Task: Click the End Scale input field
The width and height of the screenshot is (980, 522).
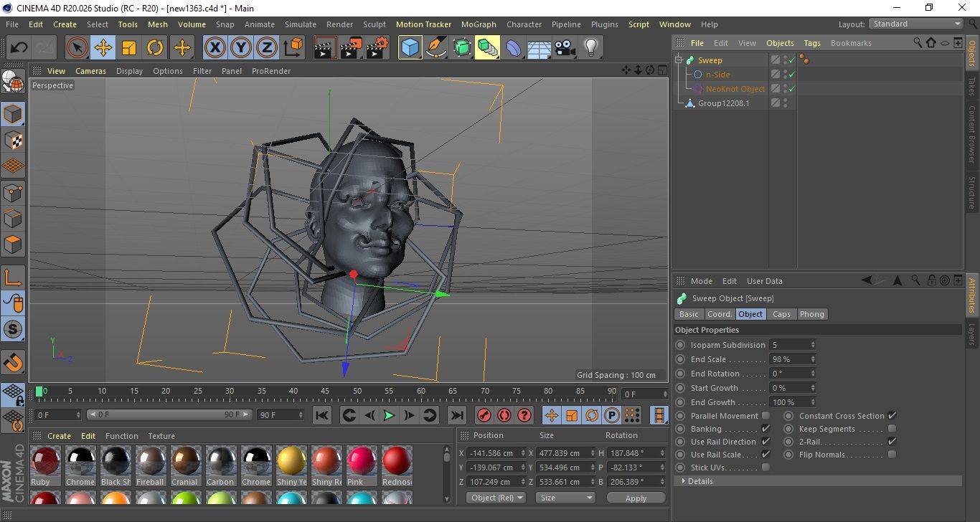Action: [x=792, y=359]
